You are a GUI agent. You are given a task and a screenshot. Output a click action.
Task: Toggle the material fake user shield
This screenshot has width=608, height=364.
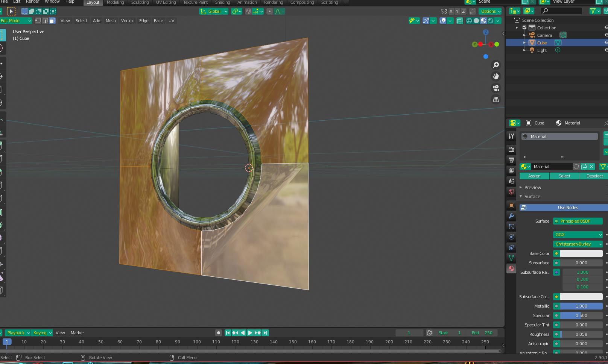click(x=576, y=167)
